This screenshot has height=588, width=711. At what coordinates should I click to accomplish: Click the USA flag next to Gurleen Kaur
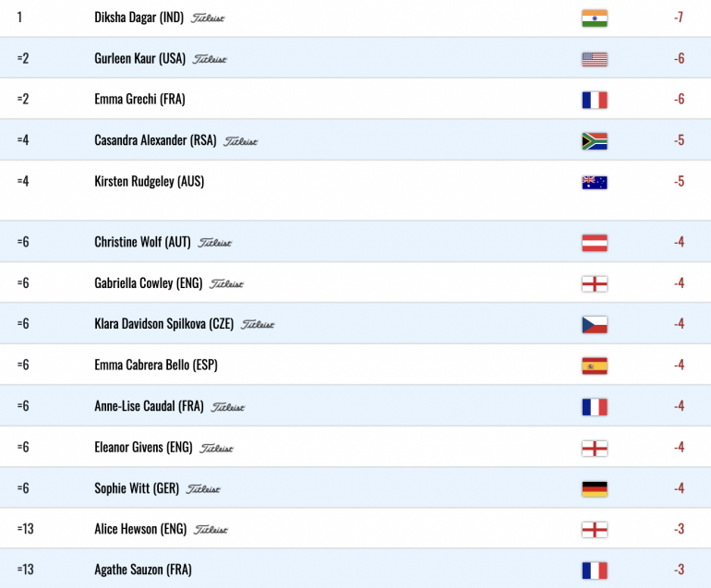click(595, 59)
